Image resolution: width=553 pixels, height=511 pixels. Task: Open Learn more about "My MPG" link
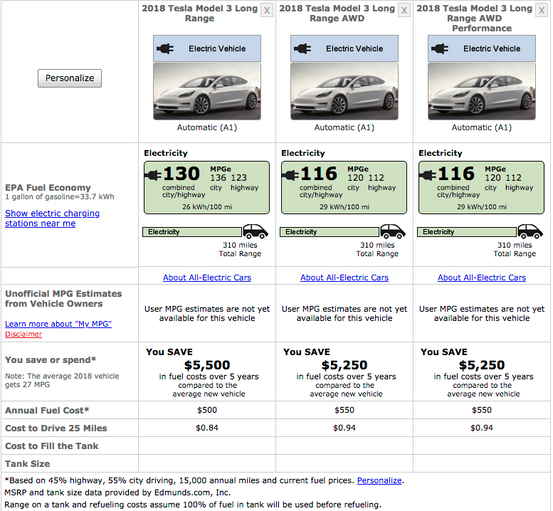58,324
